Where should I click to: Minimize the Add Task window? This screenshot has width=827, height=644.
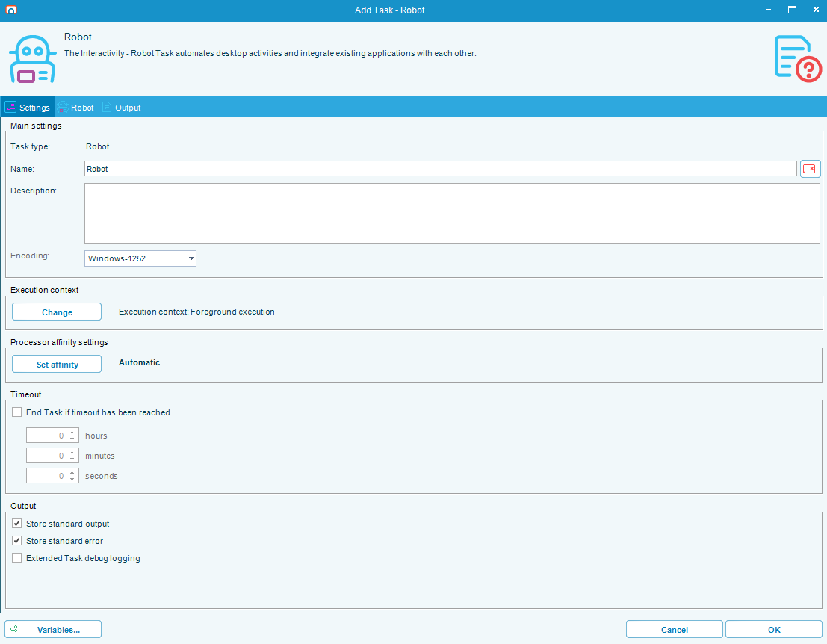click(769, 10)
